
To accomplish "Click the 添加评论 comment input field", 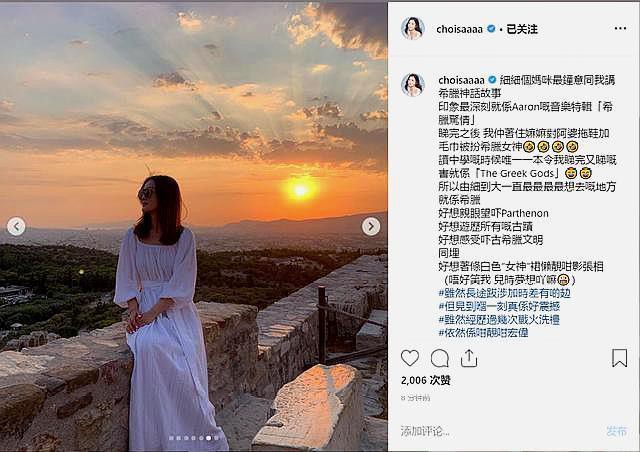I will [500, 431].
